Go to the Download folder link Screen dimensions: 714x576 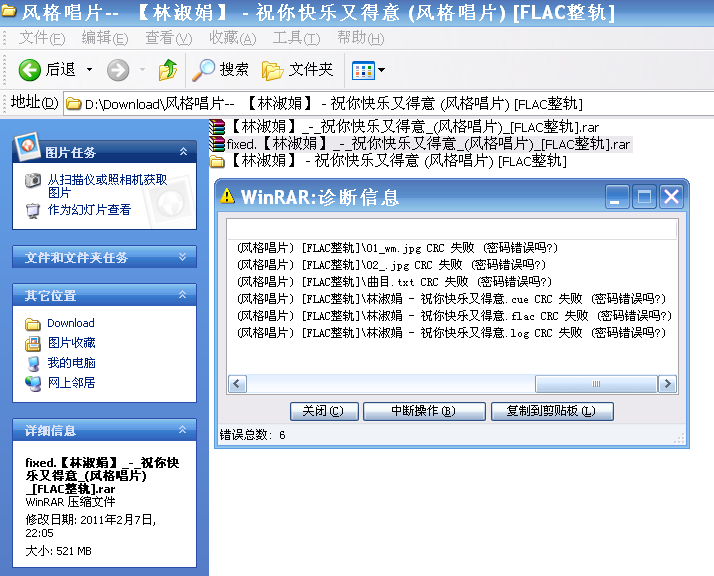[71, 323]
